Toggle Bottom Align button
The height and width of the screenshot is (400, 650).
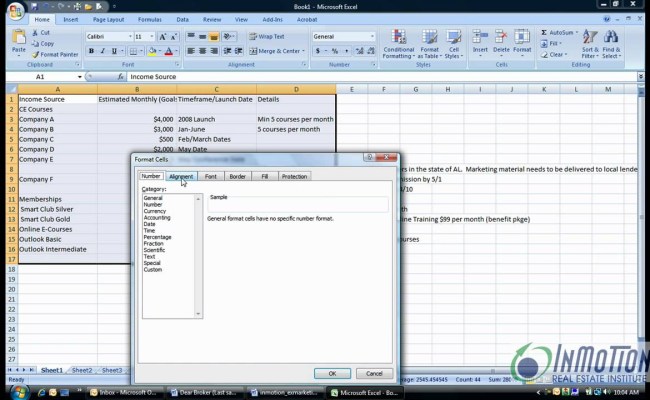(214, 36)
